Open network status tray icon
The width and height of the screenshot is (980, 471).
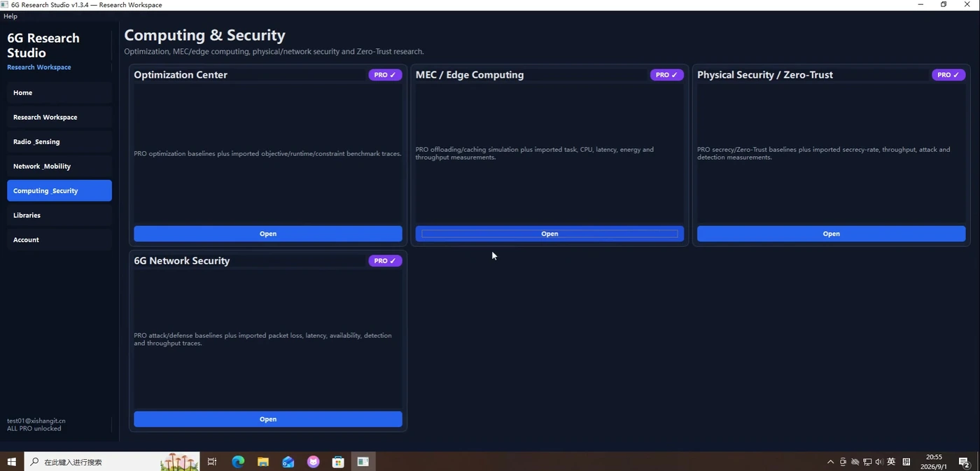coord(867,462)
